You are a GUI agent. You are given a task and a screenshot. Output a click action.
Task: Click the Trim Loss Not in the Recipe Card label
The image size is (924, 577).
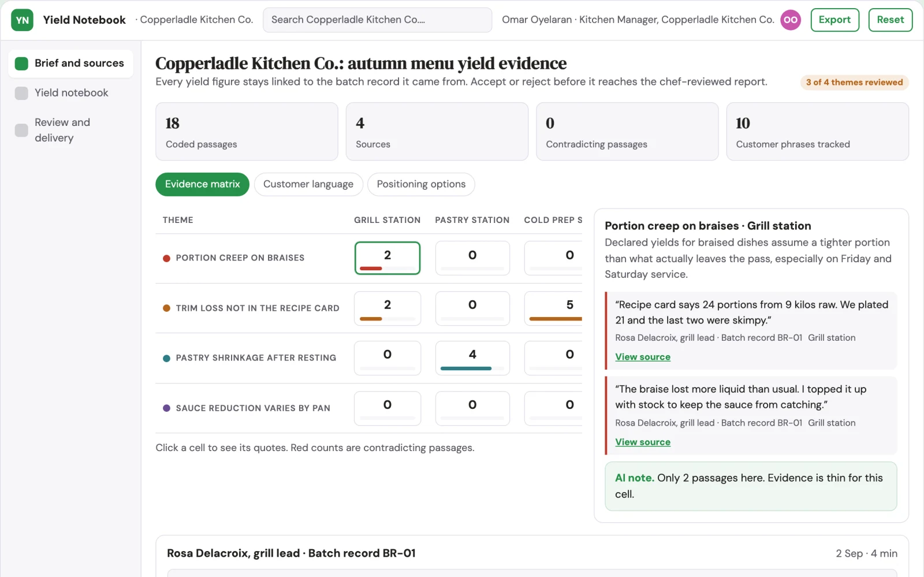[x=258, y=308]
